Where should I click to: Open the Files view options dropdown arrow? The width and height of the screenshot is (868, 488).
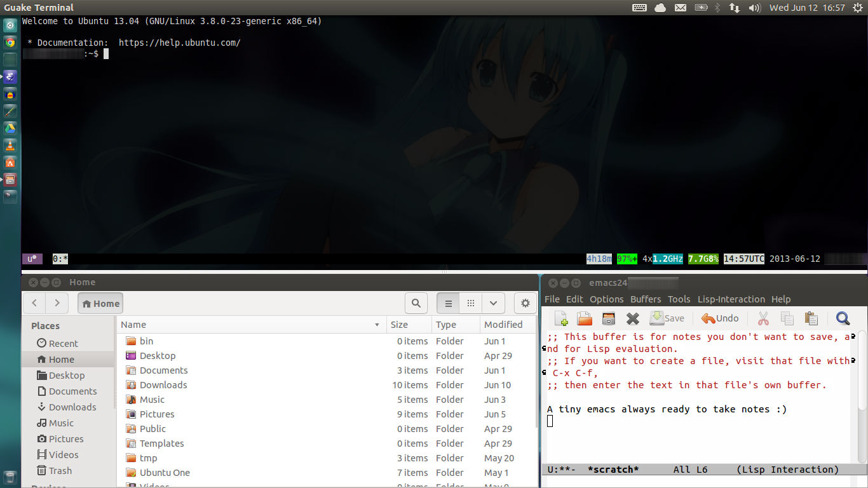tap(493, 303)
